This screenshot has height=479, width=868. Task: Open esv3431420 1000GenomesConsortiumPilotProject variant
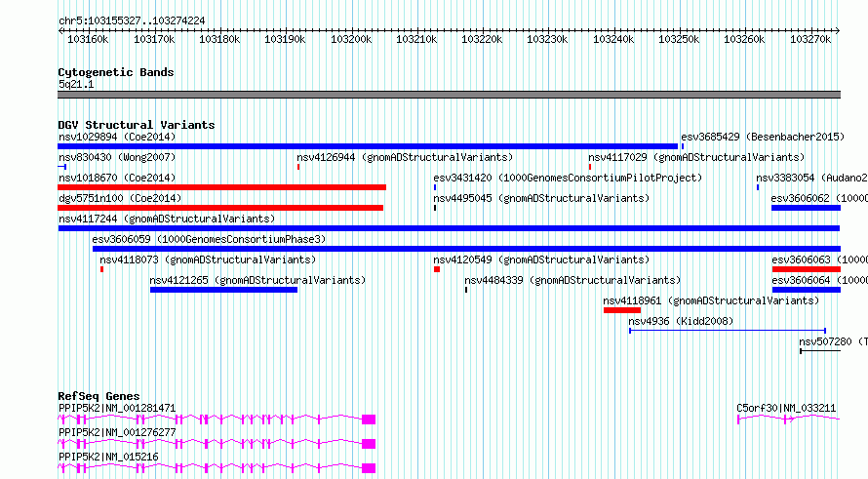(568, 178)
